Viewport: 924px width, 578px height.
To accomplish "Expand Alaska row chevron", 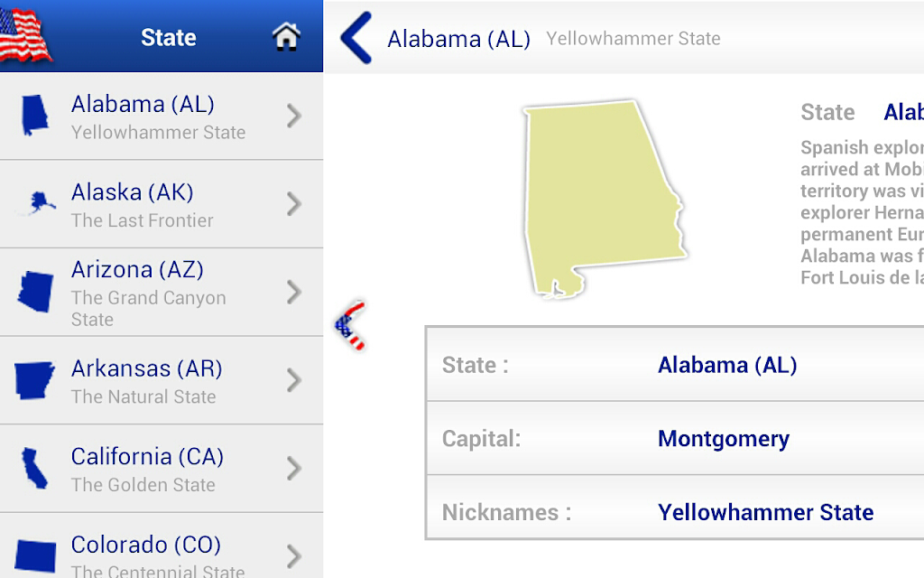I will coord(294,204).
